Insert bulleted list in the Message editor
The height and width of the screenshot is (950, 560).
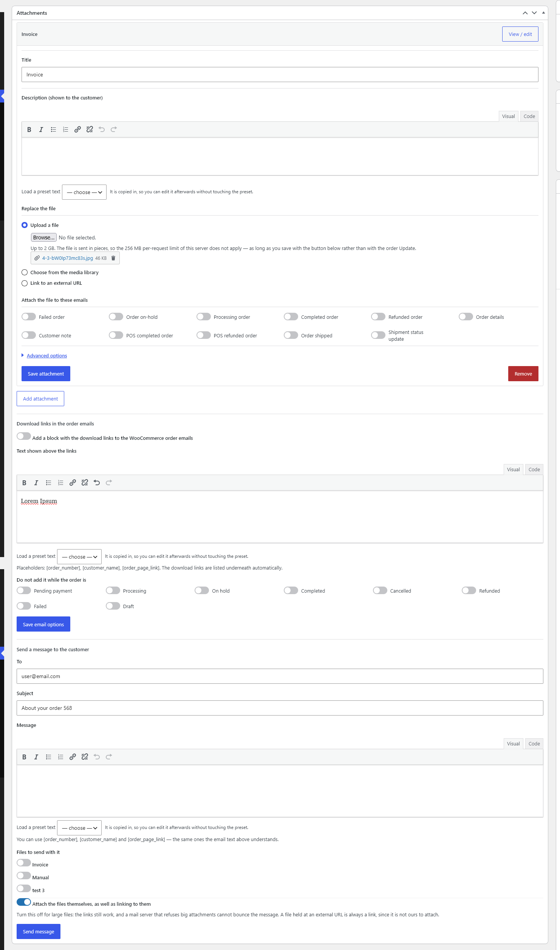coord(48,757)
